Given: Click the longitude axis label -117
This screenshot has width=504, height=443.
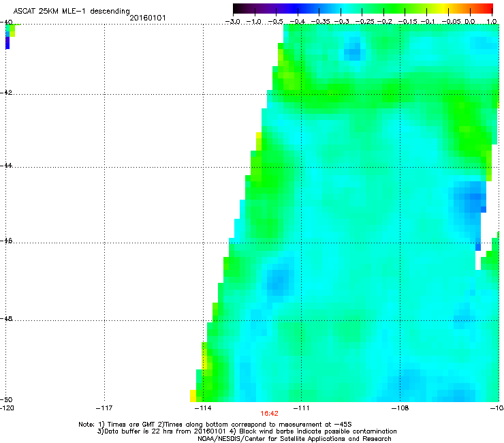Looking at the screenshot, I should pyautogui.click(x=104, y=408).
